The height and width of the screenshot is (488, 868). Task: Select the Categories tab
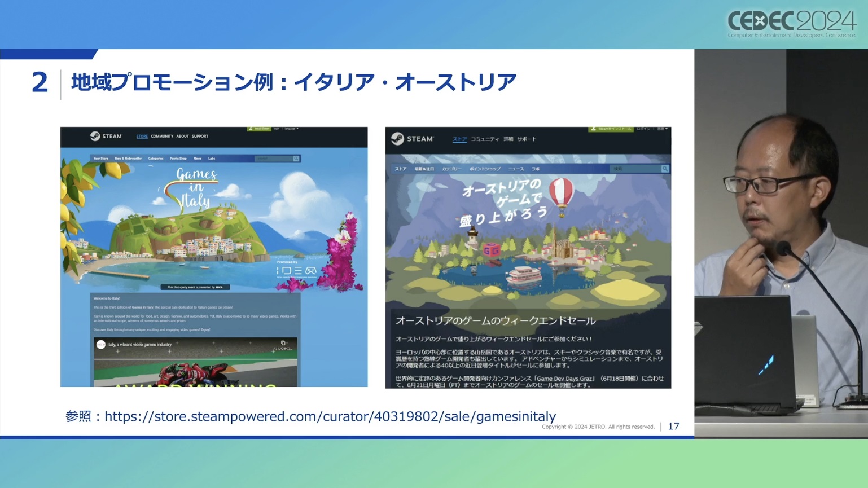tap(156, 159)
